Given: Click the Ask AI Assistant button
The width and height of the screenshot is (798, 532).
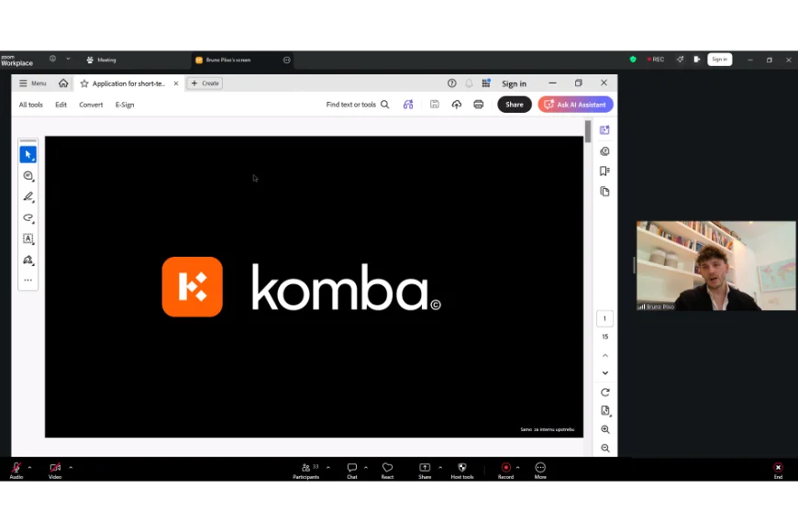Looking at the screenshot, I should (574, 104).
